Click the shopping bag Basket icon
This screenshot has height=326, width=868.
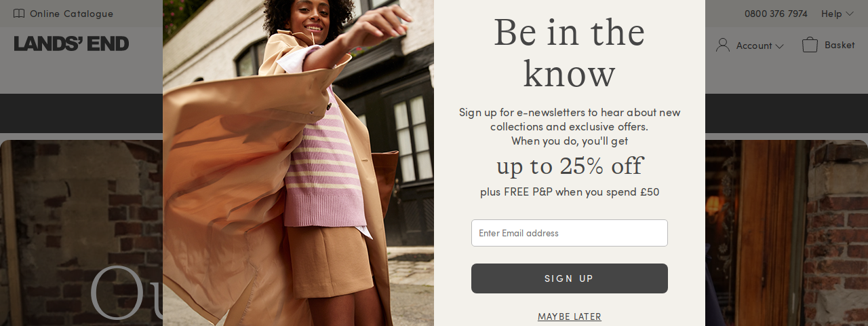coord(810,45)
